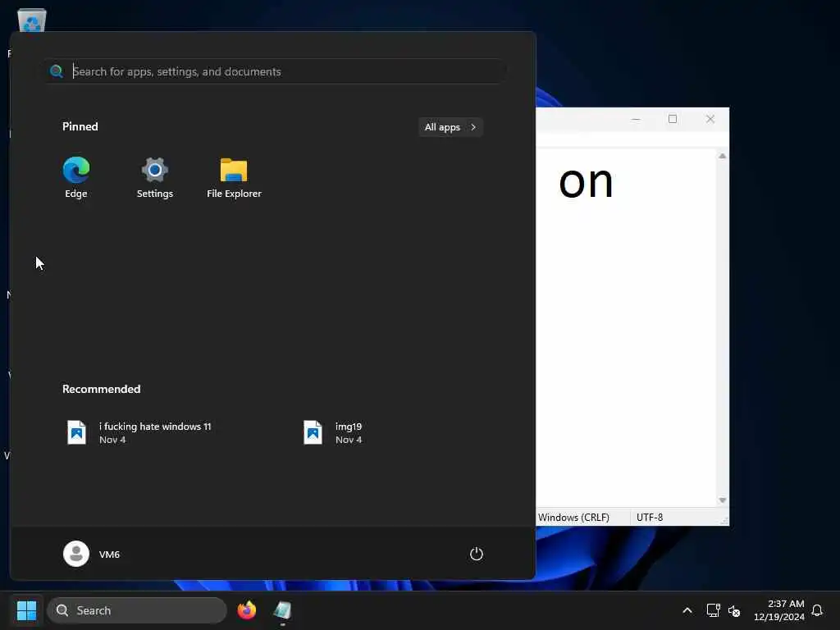Open the notifications bell icon
Viewport: 840px width, 630px height.
(x=817, y=610)
